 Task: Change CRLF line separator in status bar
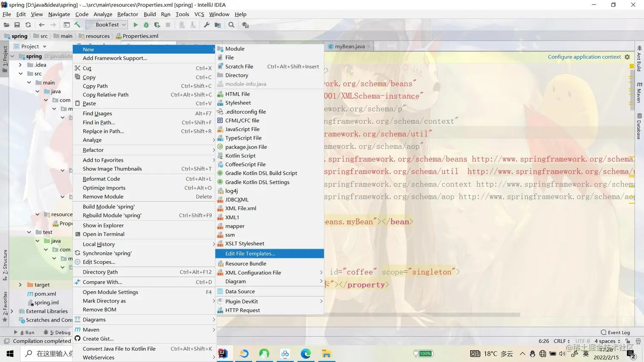561,341
